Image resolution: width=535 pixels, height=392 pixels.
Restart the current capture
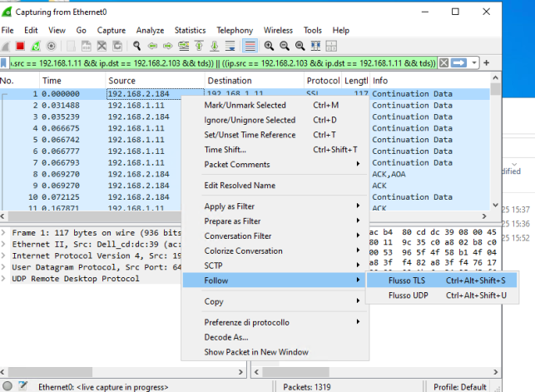pos(36,46)
